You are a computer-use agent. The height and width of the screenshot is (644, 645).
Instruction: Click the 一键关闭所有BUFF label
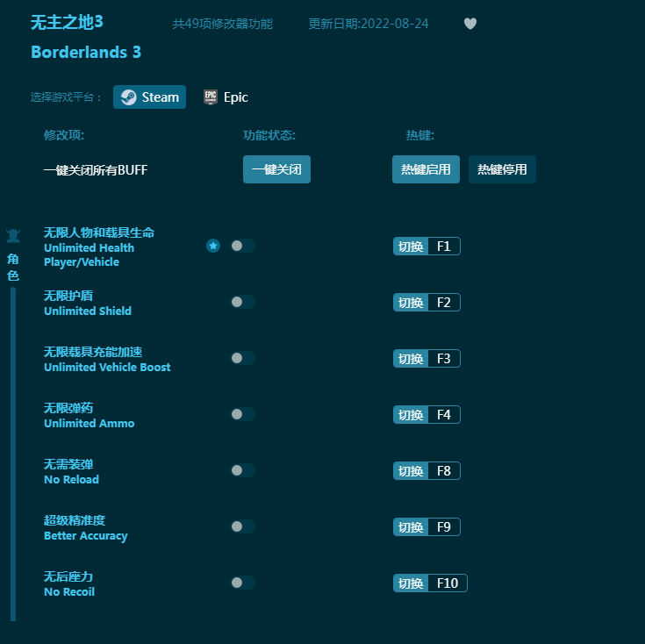tap(96, 170)
